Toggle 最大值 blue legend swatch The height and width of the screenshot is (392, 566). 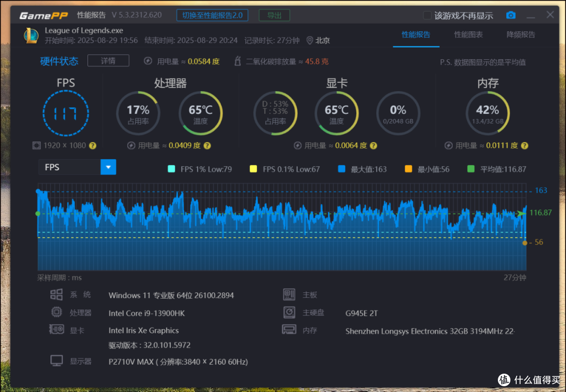(342, 169)
